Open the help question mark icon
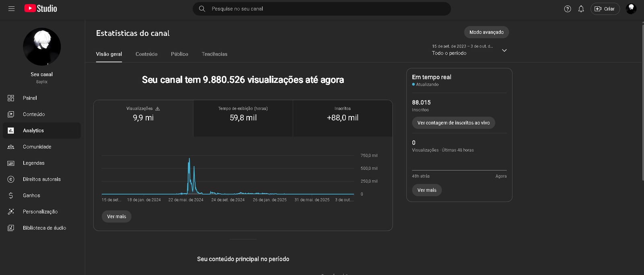The image size is (644, 275). click(568, 9)
